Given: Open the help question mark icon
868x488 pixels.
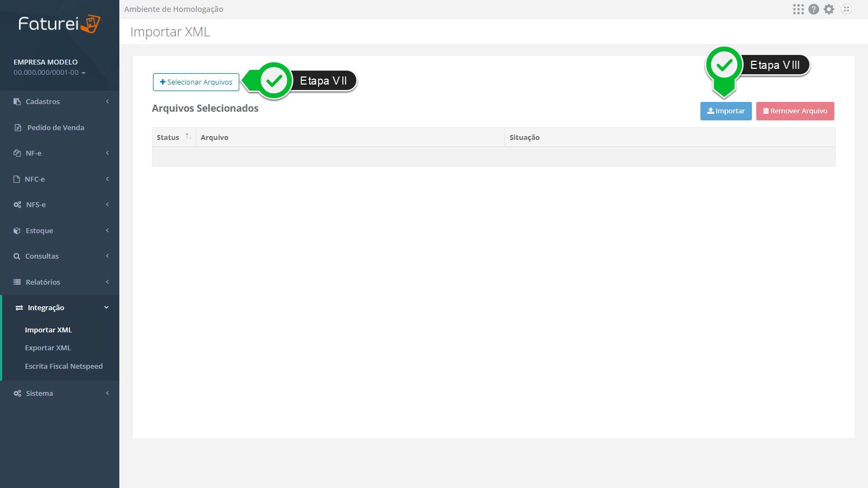Looking at the screenshot, I should tap(813, 9).
